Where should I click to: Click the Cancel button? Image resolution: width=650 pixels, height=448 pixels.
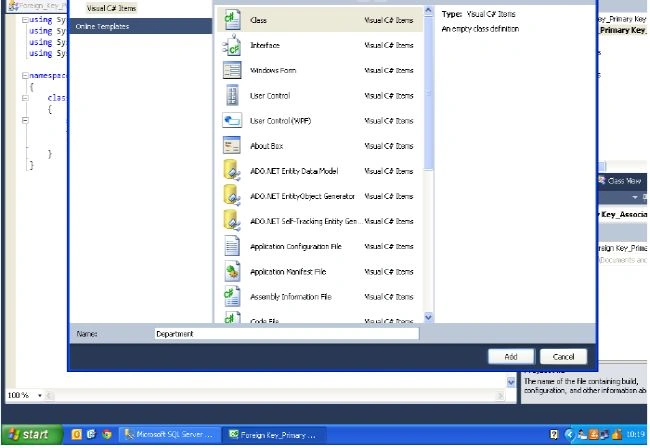[x=563, y=356]
